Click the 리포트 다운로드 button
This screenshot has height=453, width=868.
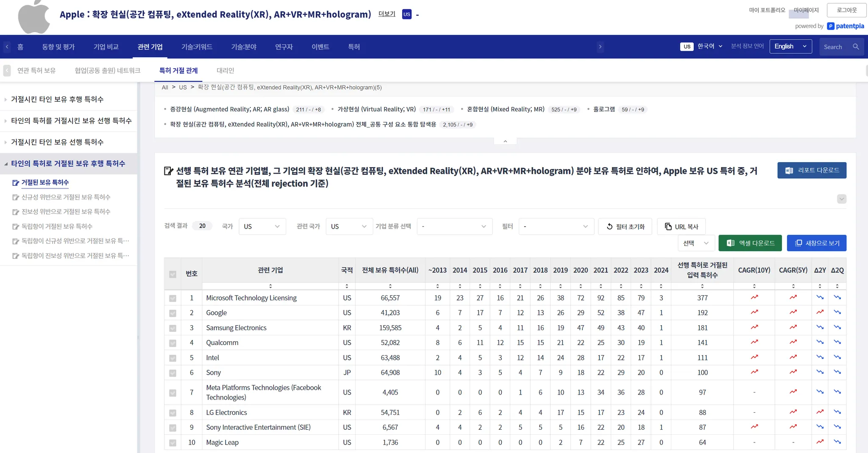tap(812, 170)
